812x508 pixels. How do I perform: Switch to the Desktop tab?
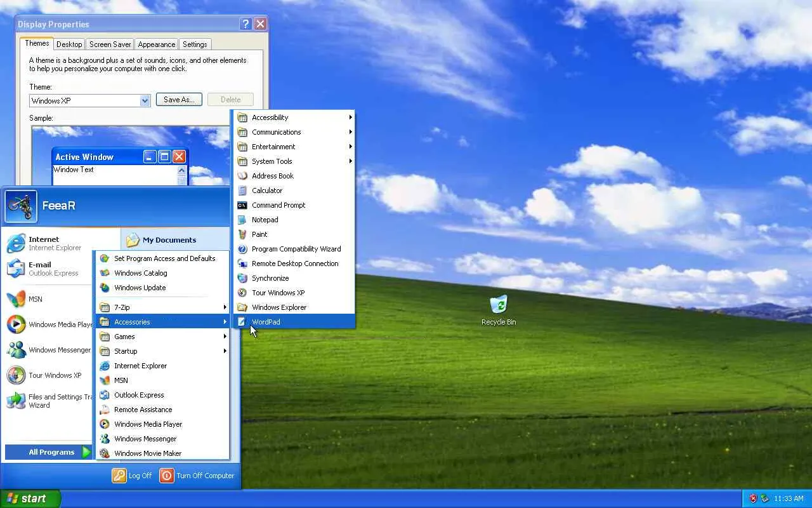pos(69,44)
